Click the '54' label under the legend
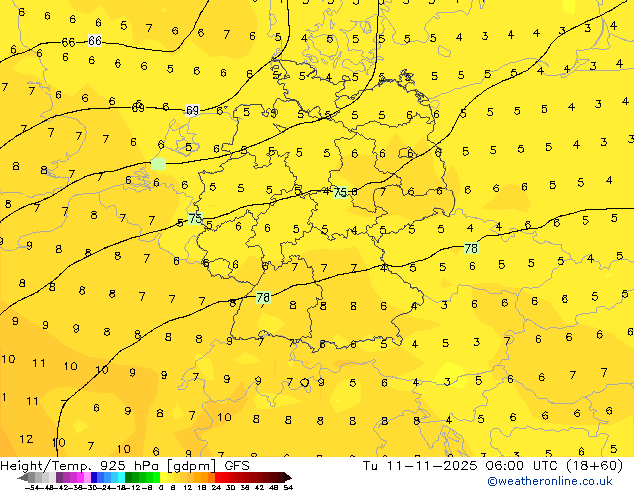Image resolution: width=634 pixels, height=490 pixels. pyautogui.click(x=288, y=487)
